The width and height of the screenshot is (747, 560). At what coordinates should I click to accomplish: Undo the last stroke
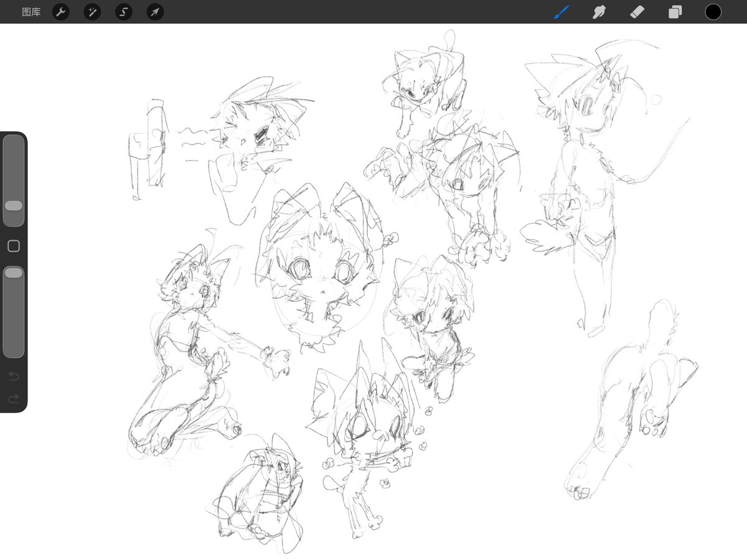(x=14, y=376)
